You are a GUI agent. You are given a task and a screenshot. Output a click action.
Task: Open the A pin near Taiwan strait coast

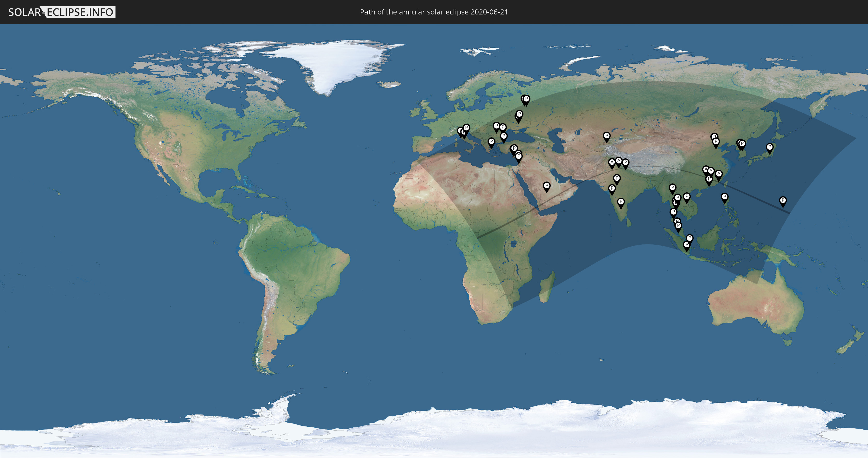click(x=719, y=175)
